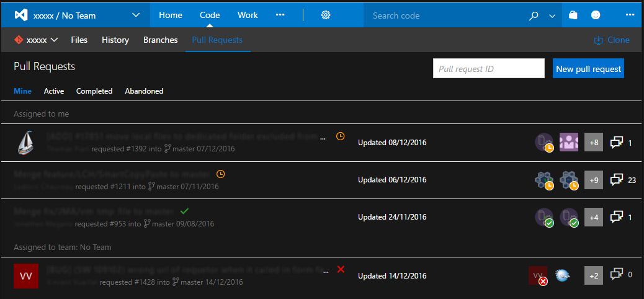Viewport: 644px width, 299px height.
Task: Click the Pull request ID field
Action: [489, 68]
